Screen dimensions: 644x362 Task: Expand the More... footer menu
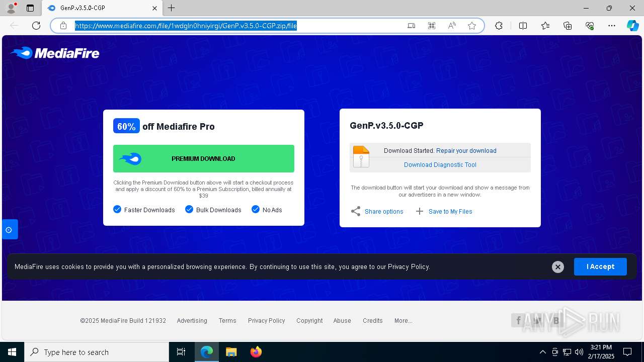404,321
